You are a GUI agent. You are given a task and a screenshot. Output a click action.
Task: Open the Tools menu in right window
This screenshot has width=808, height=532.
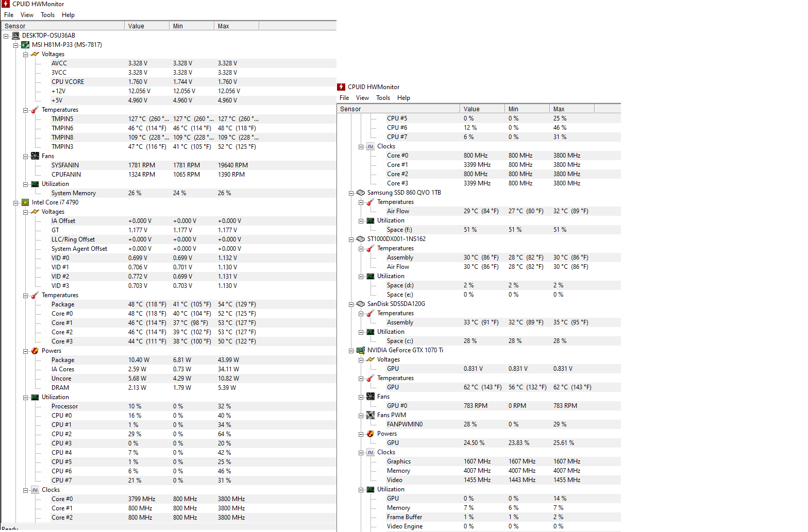point(383,98)
